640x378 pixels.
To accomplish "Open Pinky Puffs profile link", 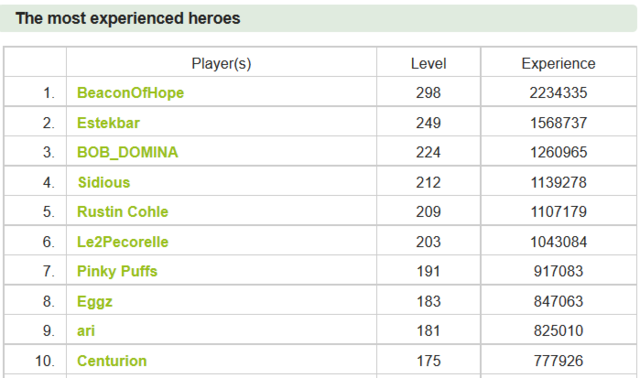I will (117, 271).
